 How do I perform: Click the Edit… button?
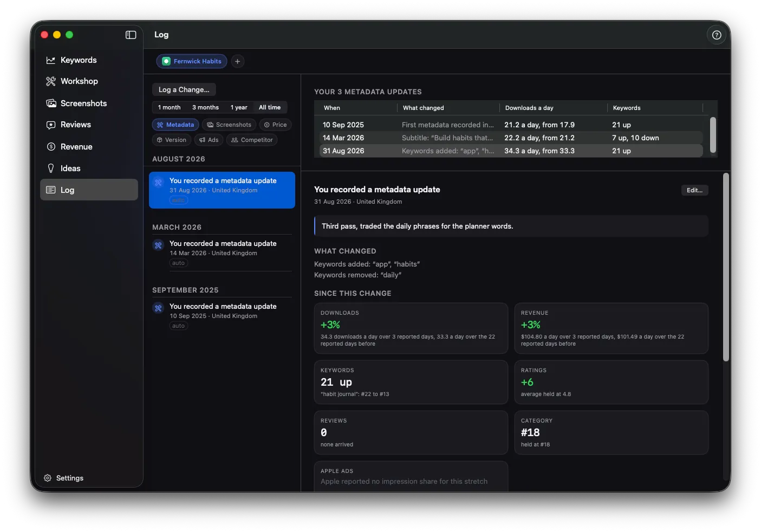694,190
